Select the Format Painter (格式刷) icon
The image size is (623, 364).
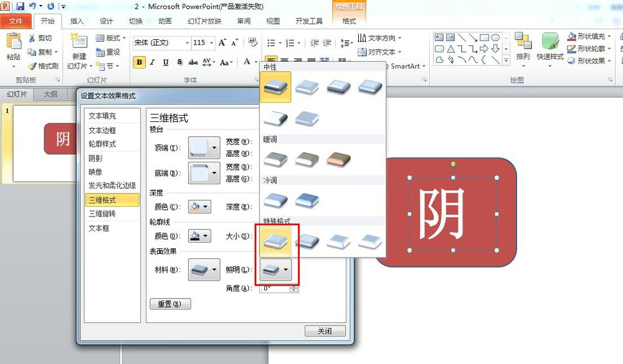32,65
